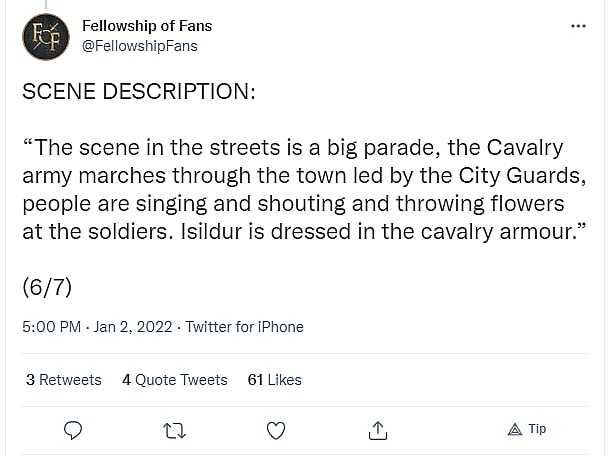Show the 61 Likes list

pos(274,380)
